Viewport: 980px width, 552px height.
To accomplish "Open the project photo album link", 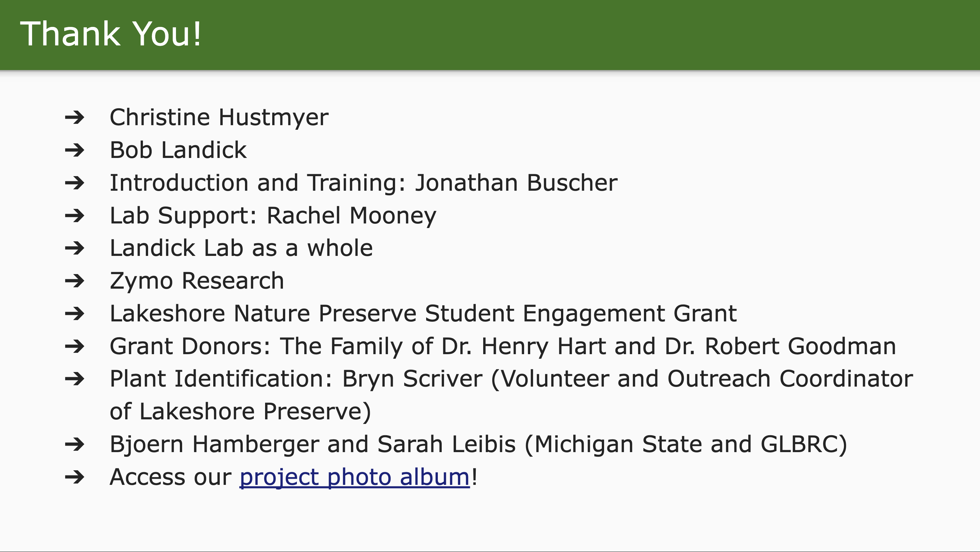I will 355,477.
